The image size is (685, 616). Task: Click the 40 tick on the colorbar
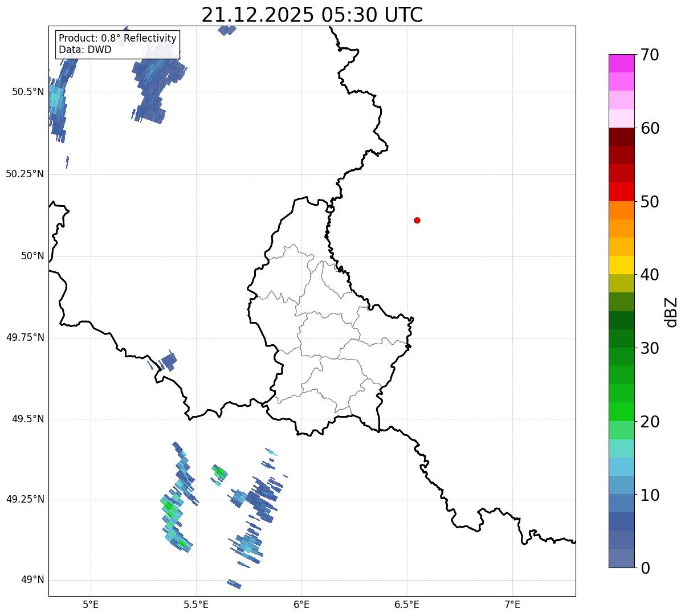point(650,275)
